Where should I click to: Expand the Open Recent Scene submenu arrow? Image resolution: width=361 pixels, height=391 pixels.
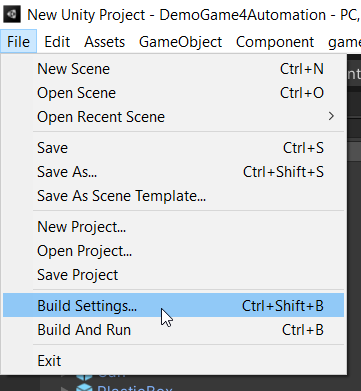tap(331, 116)
